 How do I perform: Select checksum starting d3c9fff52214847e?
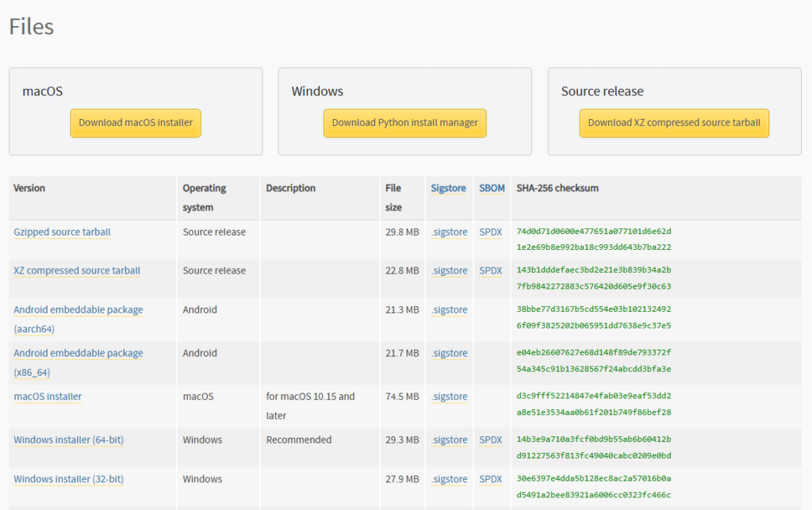coord(593,405)
